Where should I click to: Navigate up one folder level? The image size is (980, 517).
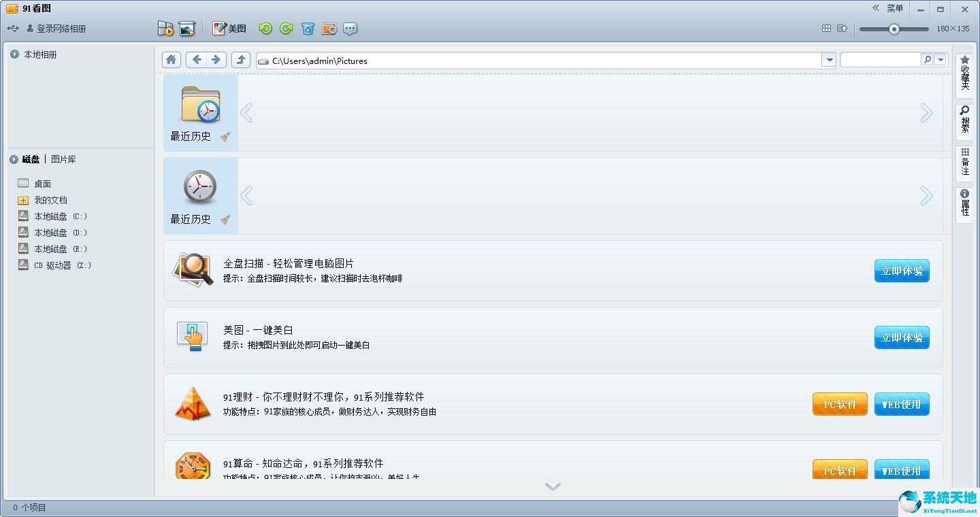click(241, 60)
